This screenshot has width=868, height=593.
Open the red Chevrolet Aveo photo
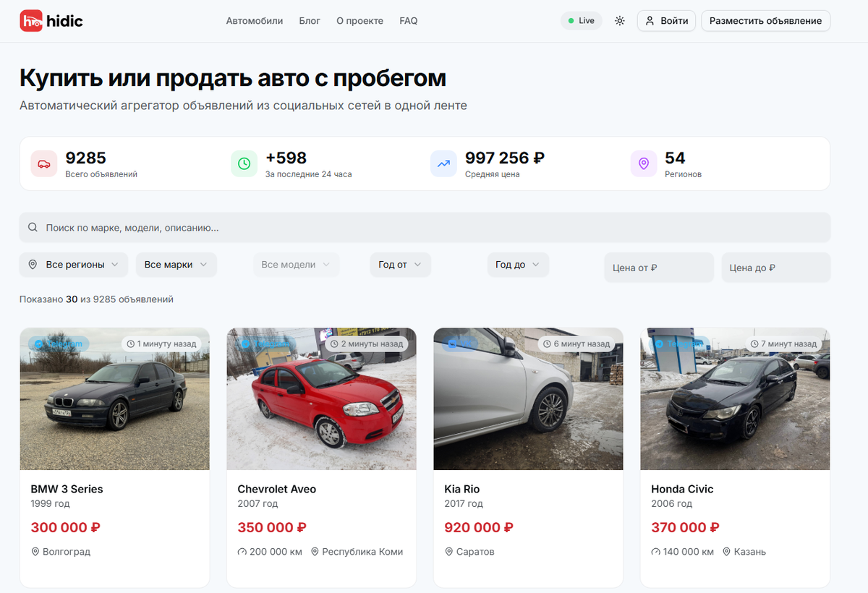click(321, 399)
